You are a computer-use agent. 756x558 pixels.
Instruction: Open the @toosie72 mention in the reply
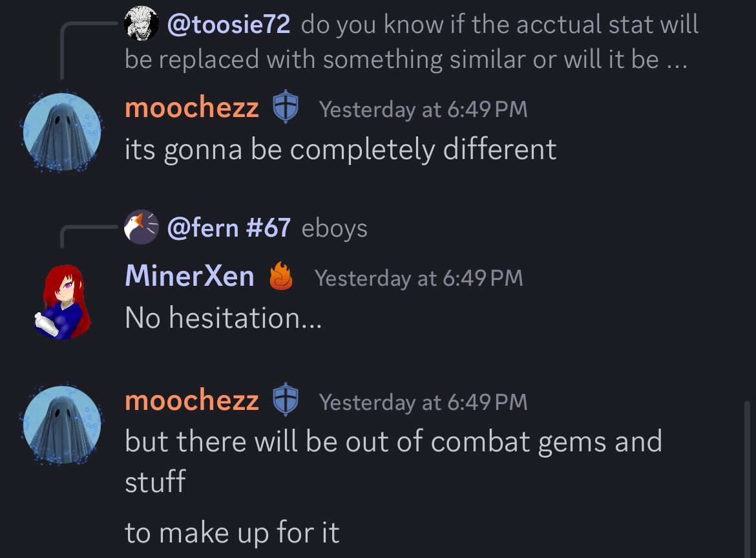pyautogui.click(x=229, y=25)
